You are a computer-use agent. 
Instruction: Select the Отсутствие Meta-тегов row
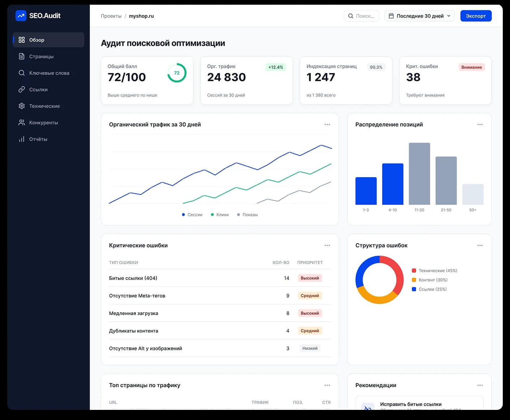220,296
